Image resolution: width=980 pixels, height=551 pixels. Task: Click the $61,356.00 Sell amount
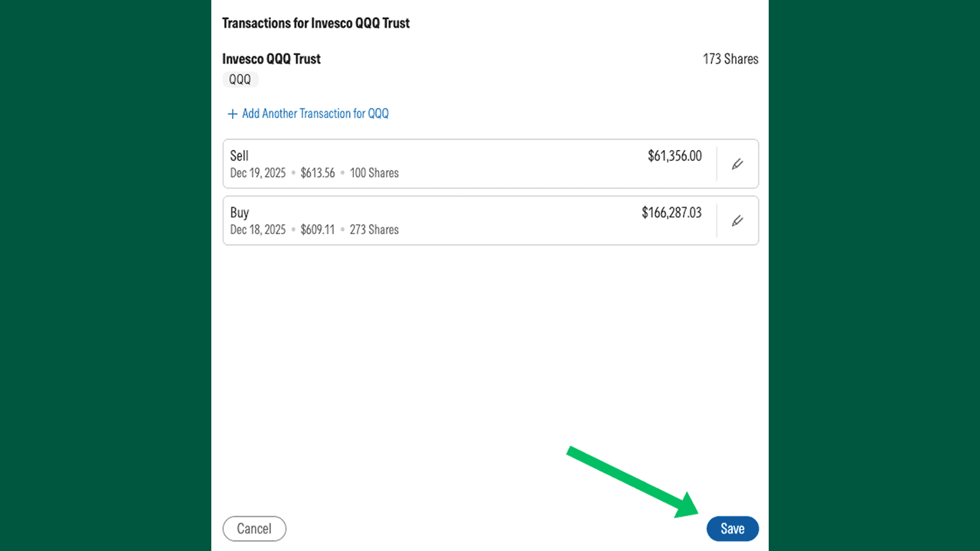[x=675, y=155]
